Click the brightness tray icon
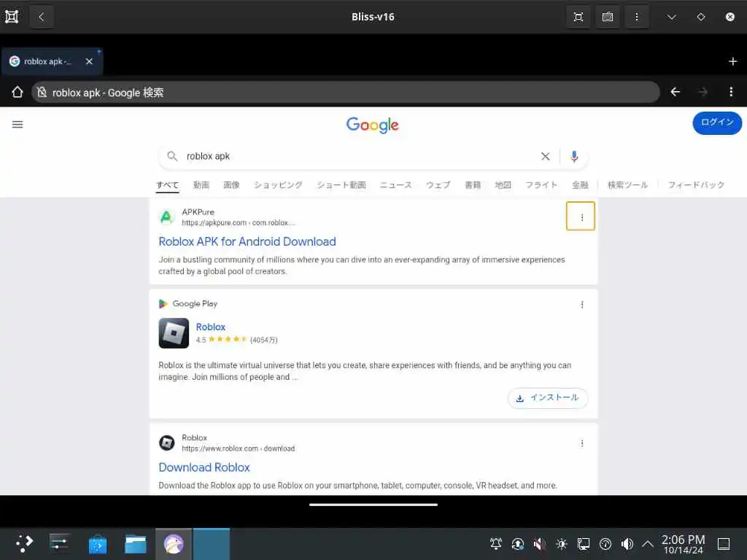 [562, 544]
